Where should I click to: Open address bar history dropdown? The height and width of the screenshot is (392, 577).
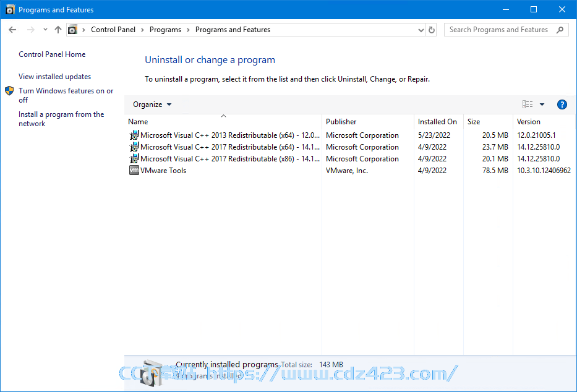pyautogui.click(x=421, y=30)
